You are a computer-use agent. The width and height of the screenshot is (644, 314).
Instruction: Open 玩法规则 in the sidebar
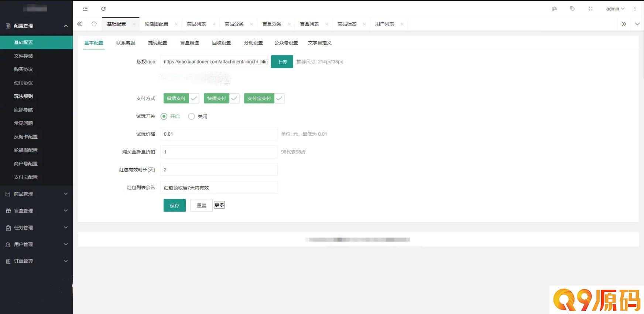click(36, 96)
